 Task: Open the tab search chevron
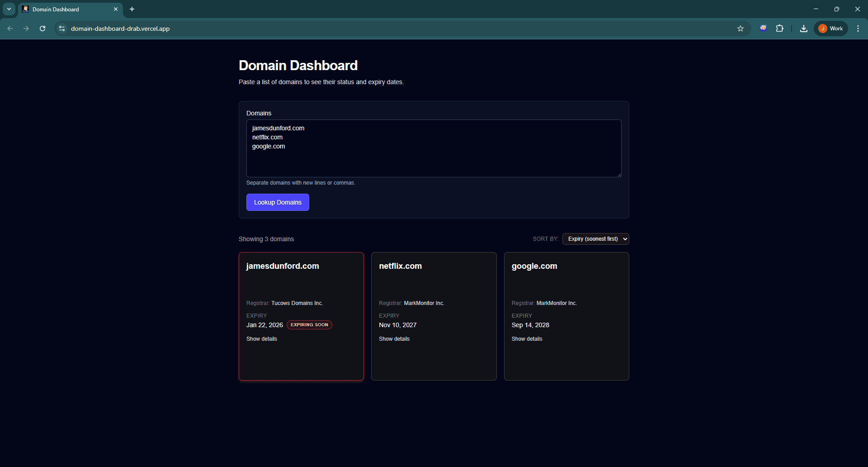(9, 9)
